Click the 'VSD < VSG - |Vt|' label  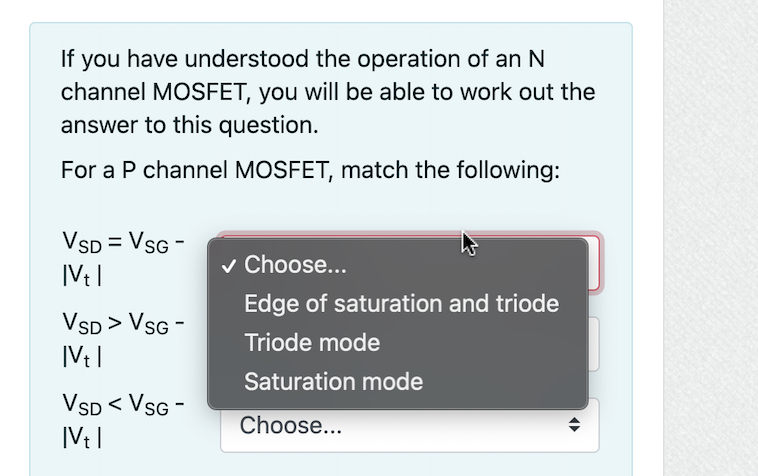pyautogui.click(x=123, y=420)
